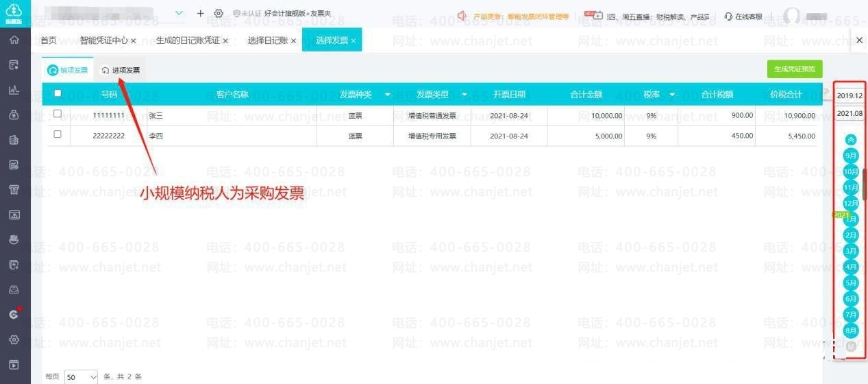Click the voucher sidebar icon below home
The height and width of the screenshot is (384, 868).
pos(14,64)
